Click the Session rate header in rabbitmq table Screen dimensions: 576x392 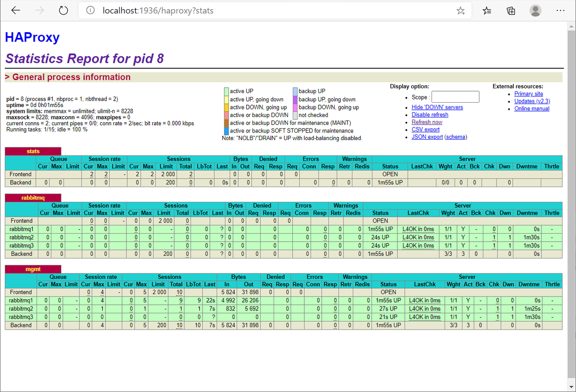104,205
